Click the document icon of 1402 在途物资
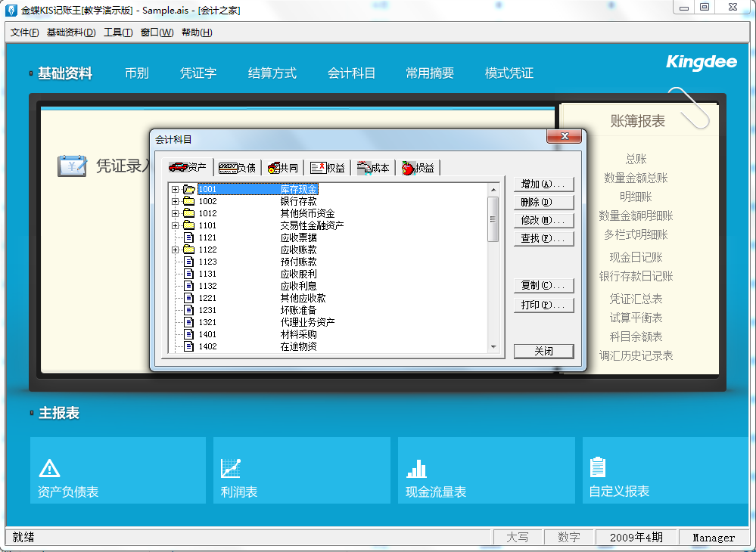 pos(189,346)
